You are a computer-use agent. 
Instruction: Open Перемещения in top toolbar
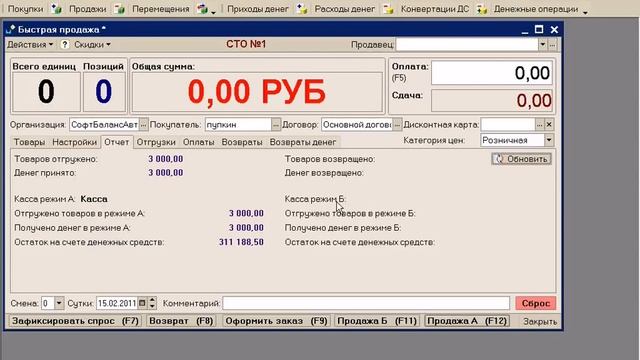point(160,9)
